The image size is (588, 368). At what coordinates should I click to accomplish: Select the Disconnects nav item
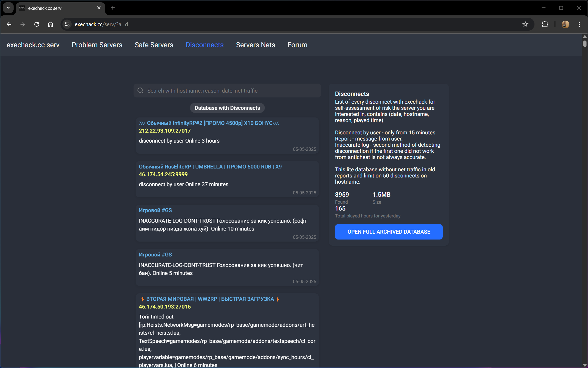(x=205, y=45)
